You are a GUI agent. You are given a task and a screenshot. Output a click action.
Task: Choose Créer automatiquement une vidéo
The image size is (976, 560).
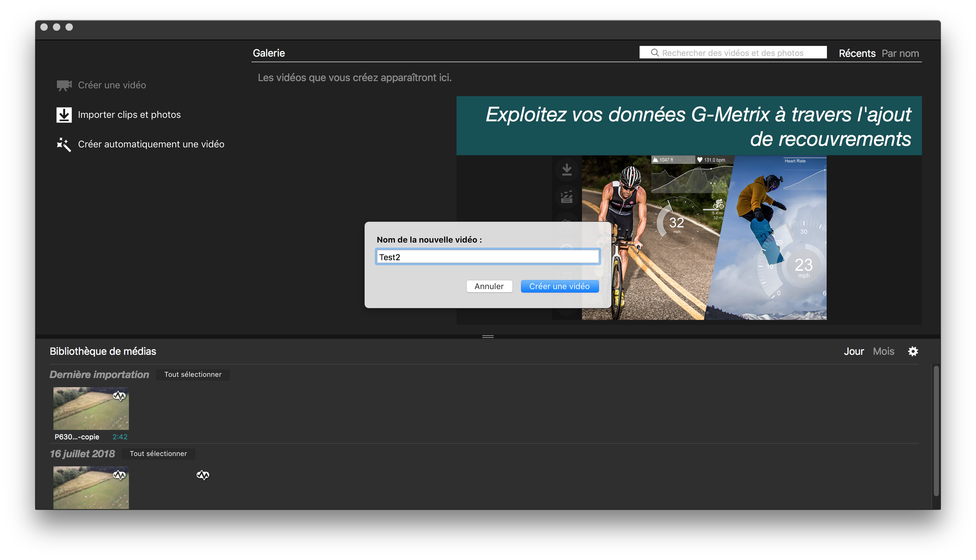[x=141, y=144]
